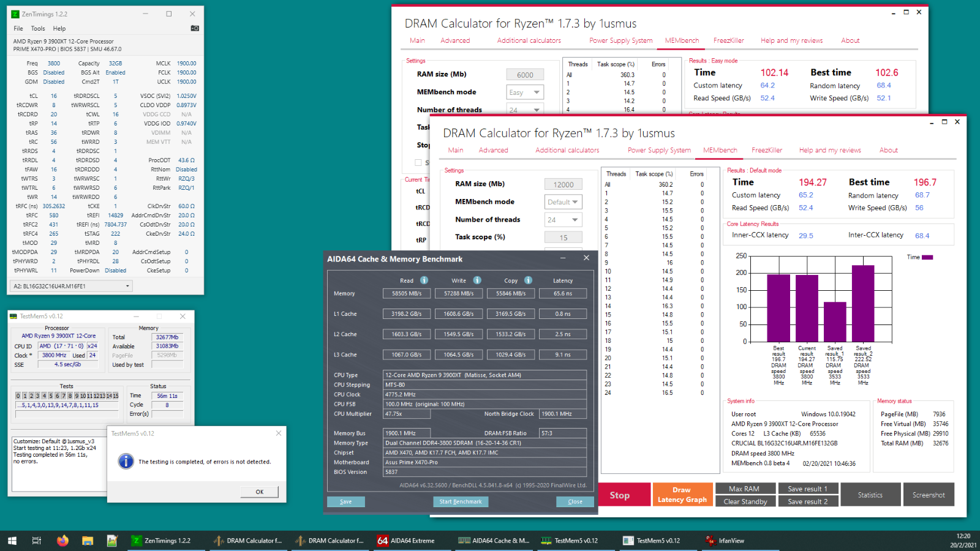Click RAM size field showing 6000 in rear window
The width and height of the screenshot is (980, 551).
pyautogui.click(x=525, y=75)
